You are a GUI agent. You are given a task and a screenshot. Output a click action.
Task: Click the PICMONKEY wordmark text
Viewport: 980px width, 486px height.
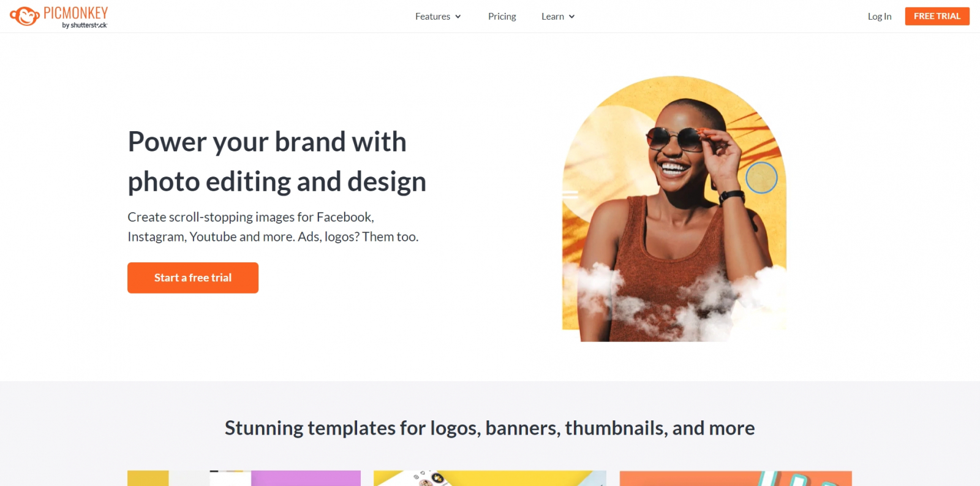(x=75, y=13)
